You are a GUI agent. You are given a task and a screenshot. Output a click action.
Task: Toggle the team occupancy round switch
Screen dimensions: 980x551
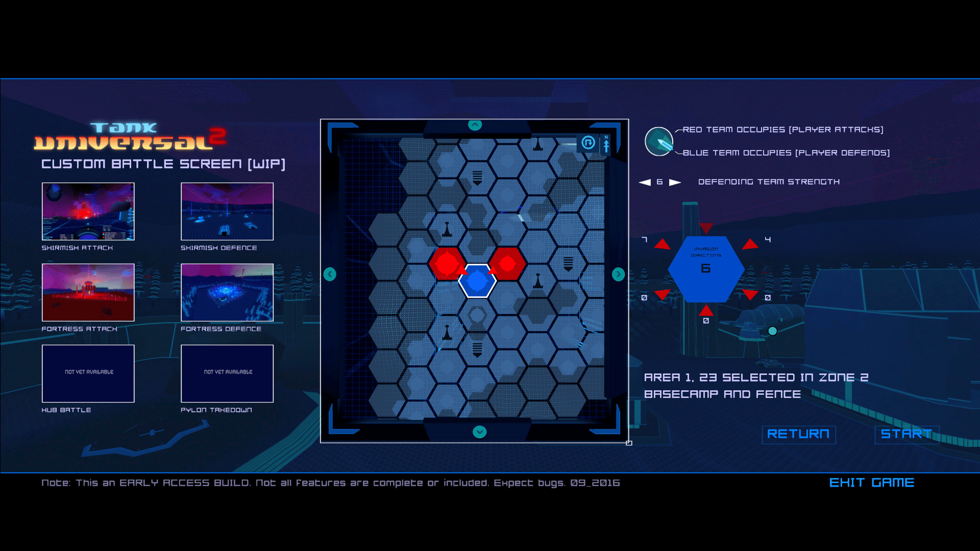point(659,142)
